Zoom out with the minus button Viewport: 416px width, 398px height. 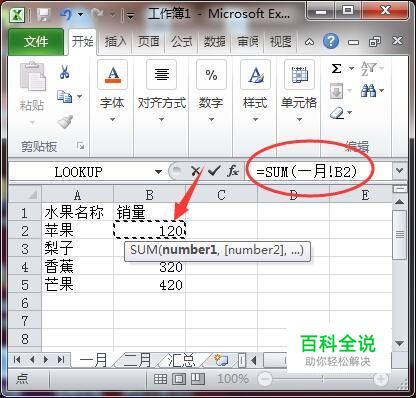(x=265, y=379)
